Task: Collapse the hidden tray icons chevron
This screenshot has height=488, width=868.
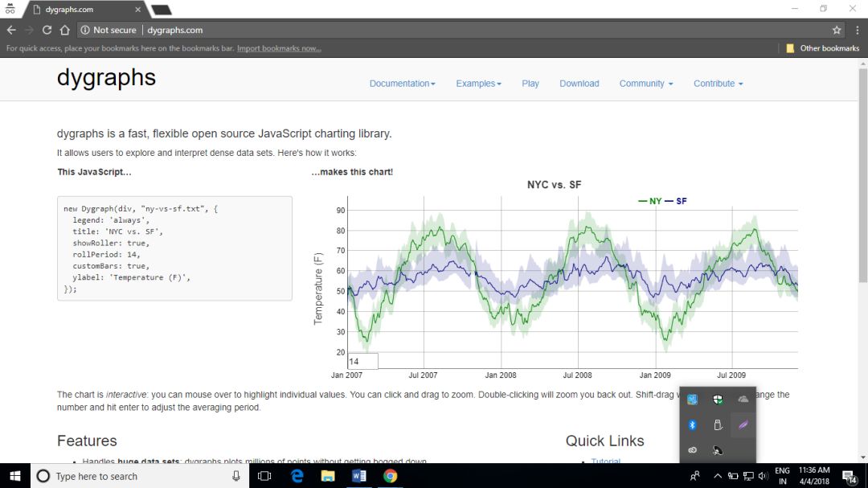Action: point(718,476)
